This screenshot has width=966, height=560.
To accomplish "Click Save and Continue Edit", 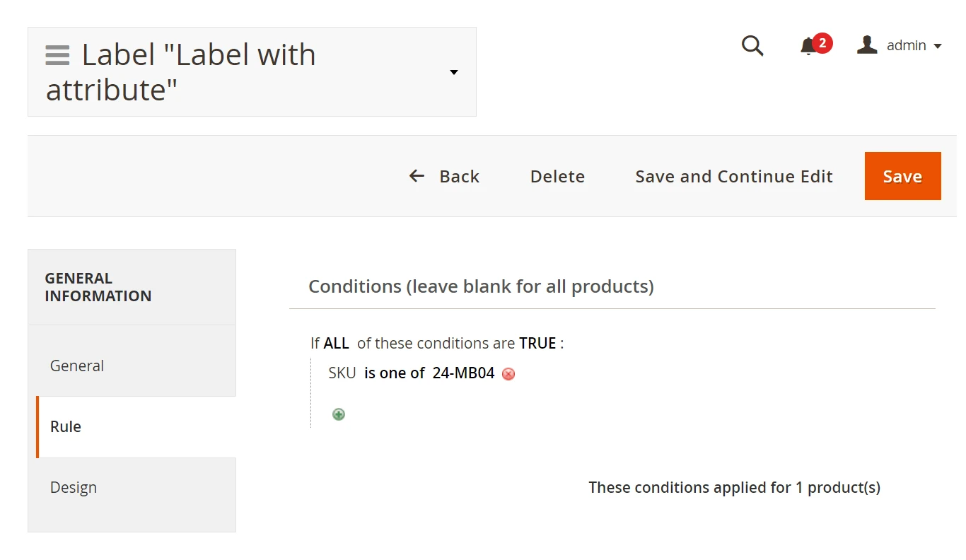I will coord(734,176).
